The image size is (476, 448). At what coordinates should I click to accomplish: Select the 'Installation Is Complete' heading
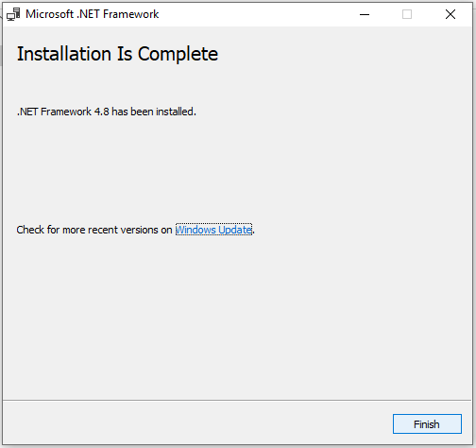point(117,54)
